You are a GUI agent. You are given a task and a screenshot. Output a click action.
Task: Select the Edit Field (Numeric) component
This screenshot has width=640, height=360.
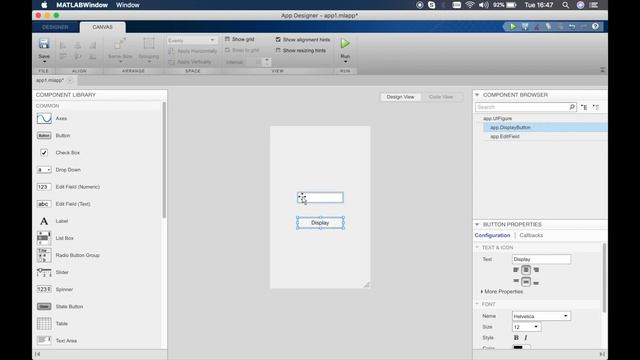click(x=78, y=187)
